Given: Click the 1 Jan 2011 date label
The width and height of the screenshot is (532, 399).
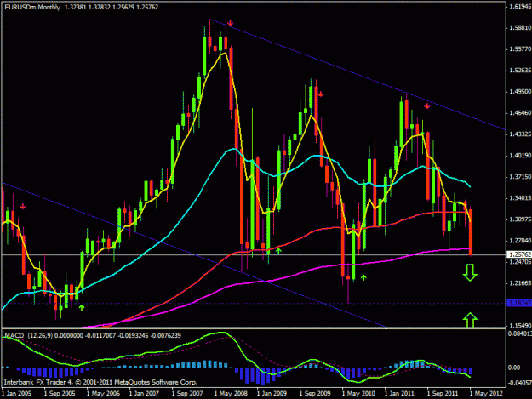Looking at the screenshot, I should [x=399, y=393].
